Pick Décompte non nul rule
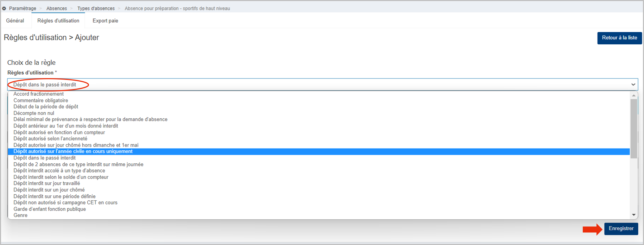644x245 pixels. (x=319, y=113)
